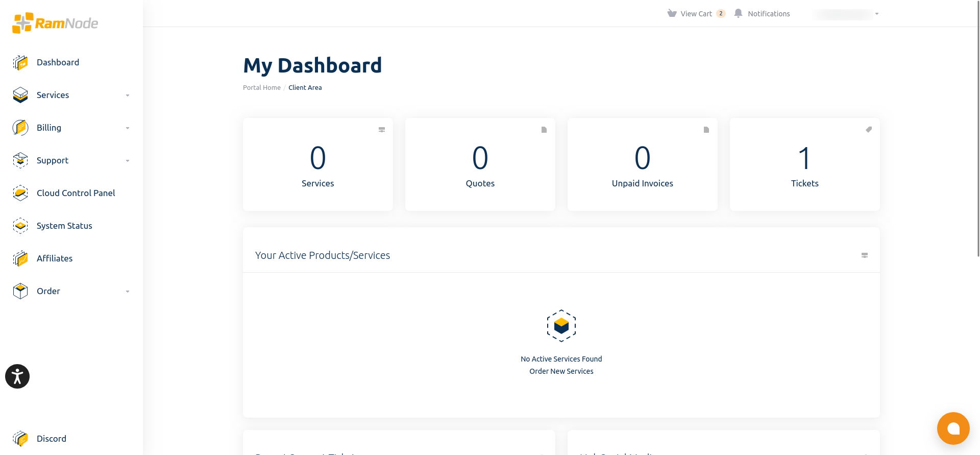Click the page vertical scrollbar
This screenshot has width=980, height=455.
pos(978,128)
